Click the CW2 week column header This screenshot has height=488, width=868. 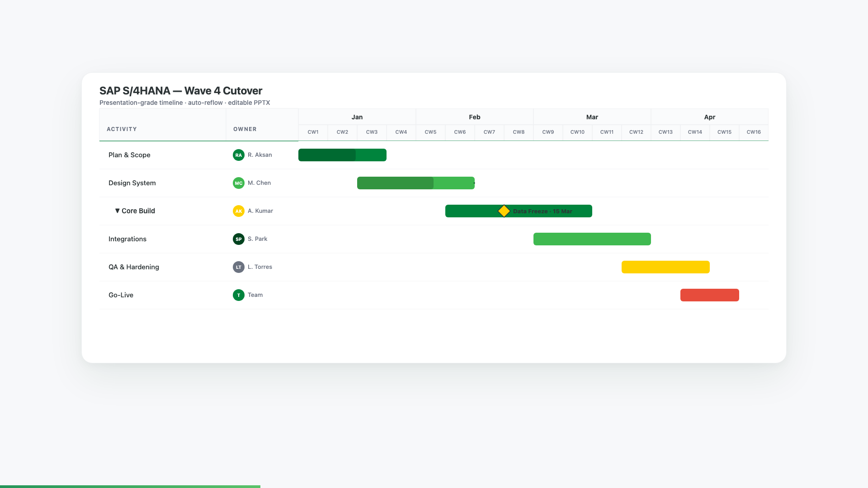[x=342, y=132]
